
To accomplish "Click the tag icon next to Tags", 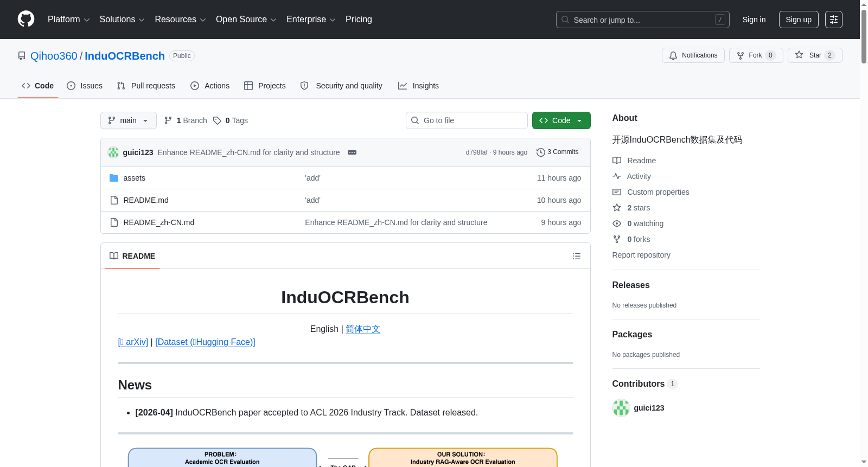I will tap(217, 120).
